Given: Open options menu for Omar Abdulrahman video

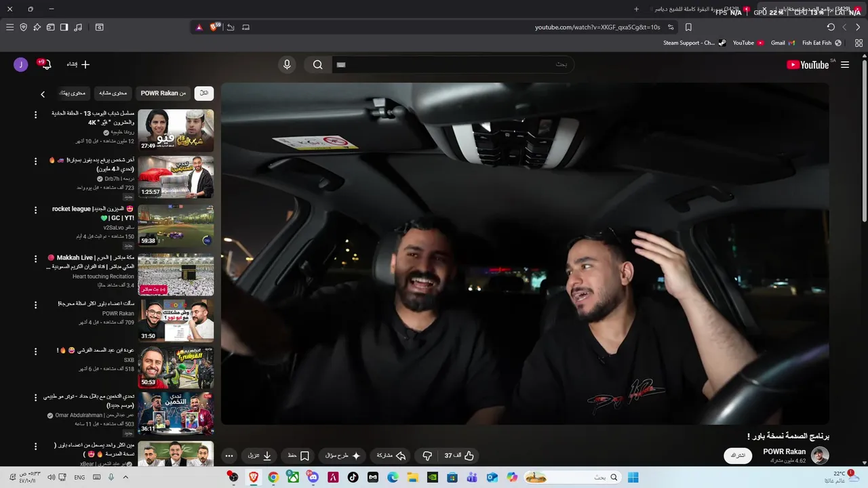Looking at the screenshot, I should click(x=36, y=398).
